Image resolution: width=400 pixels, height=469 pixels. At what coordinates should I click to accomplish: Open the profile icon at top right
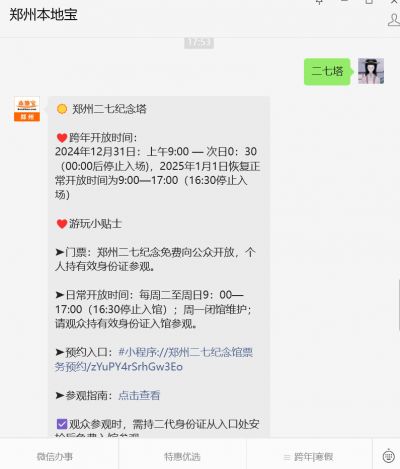[394, 20]
